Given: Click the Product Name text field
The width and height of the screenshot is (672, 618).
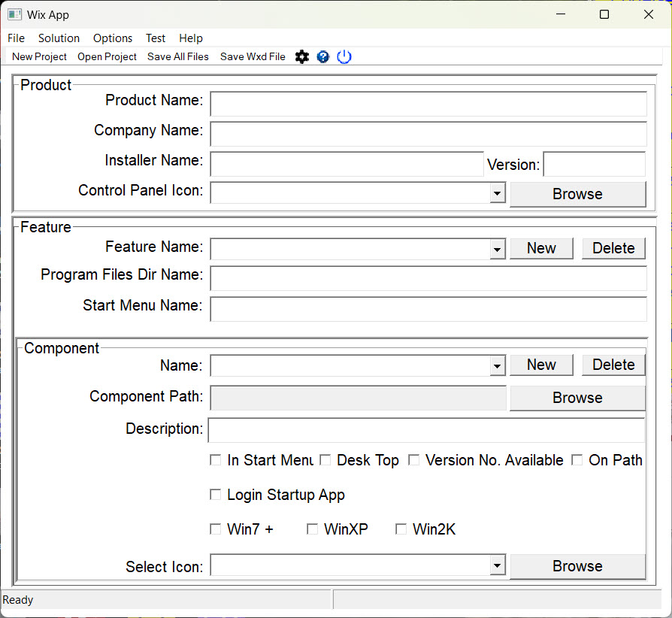Looking at the screenshot, I should 428,104.
